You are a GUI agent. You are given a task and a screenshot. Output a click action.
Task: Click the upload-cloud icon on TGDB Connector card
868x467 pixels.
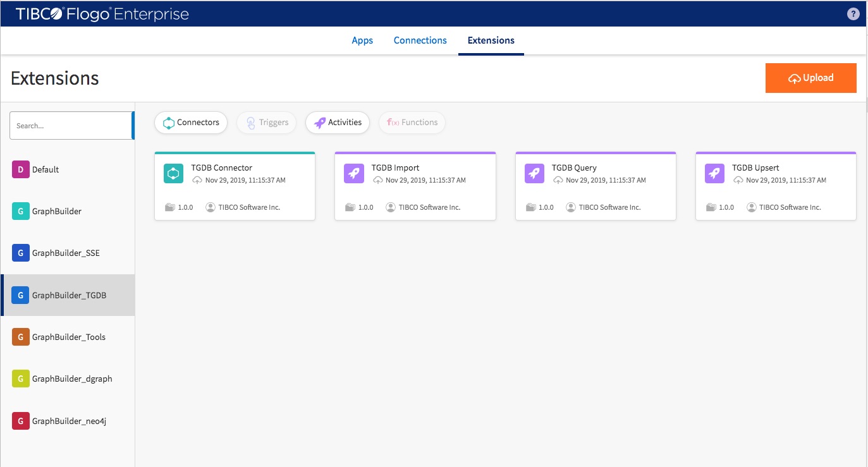click(197, 180)
